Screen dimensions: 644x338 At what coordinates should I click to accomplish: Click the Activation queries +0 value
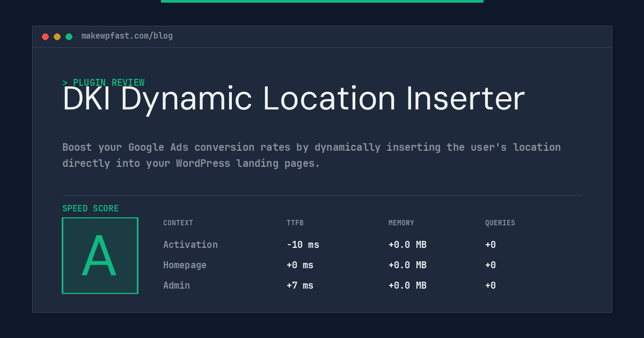tap(491, 245)
